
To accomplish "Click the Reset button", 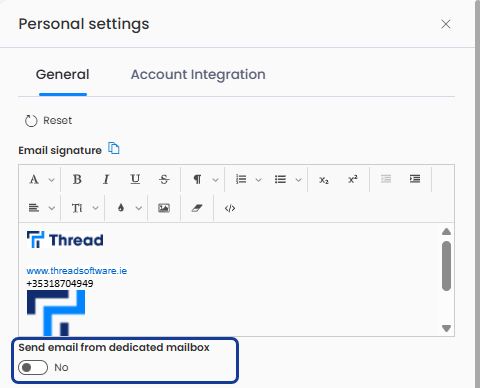I will point(49,121).
